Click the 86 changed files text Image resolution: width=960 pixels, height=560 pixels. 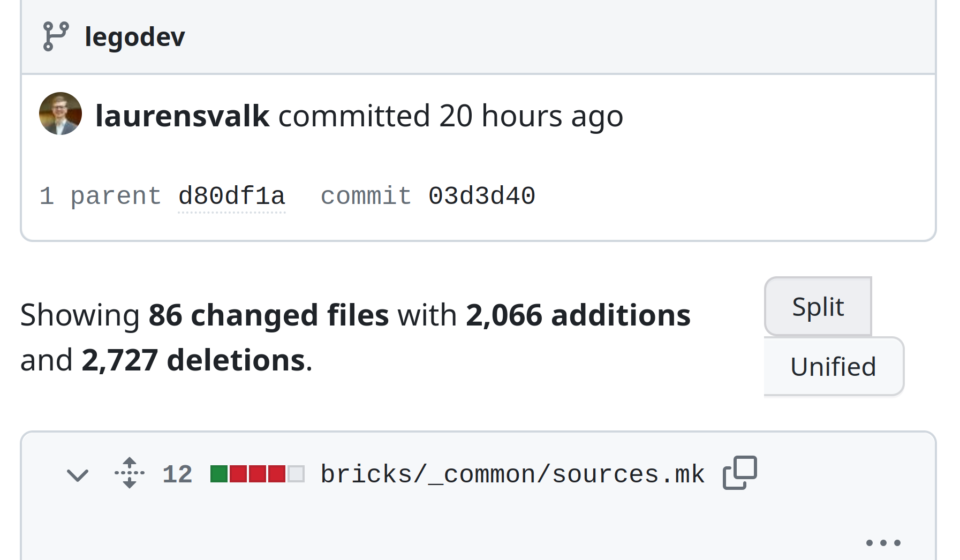pos(269,315)
